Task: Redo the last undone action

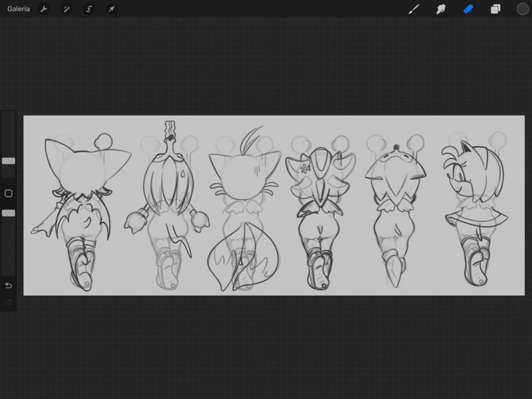Action: (9, 302)
